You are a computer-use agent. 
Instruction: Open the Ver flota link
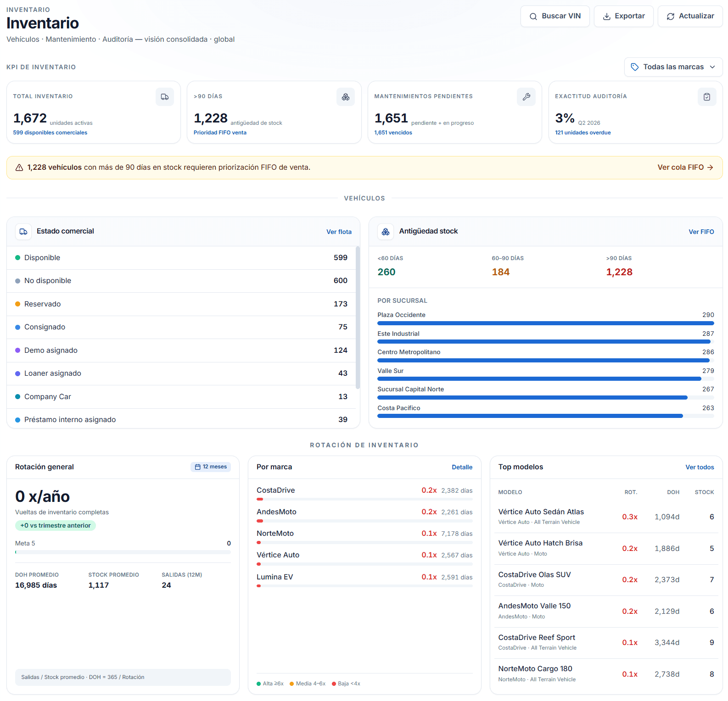tap(339, 232)
